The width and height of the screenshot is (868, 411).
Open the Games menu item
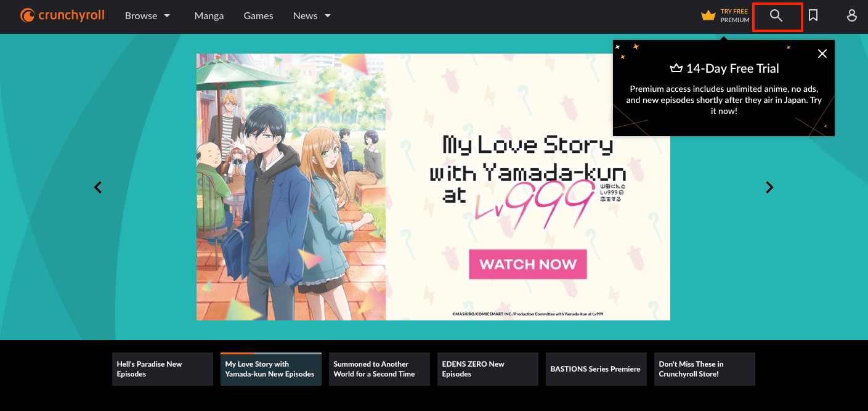coord(258,16)
